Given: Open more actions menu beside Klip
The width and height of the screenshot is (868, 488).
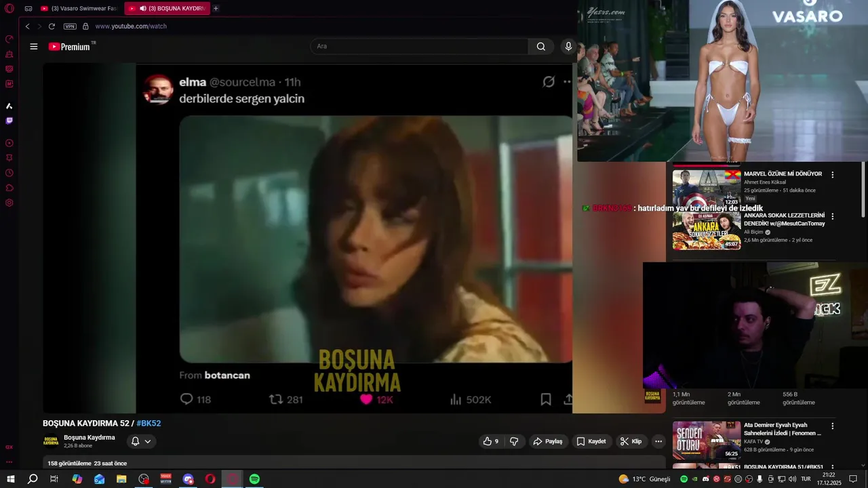Looking at the screenshot, I should [658, 441].
